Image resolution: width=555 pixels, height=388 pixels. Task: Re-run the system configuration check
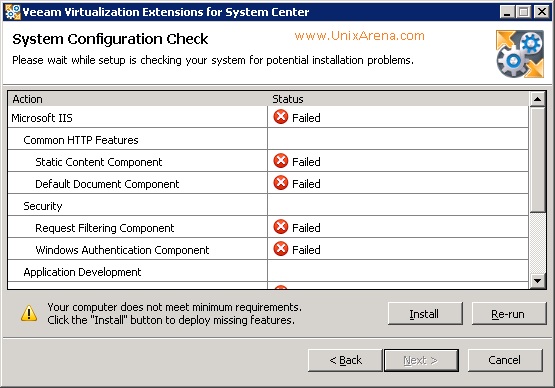[x=509, y=314]
